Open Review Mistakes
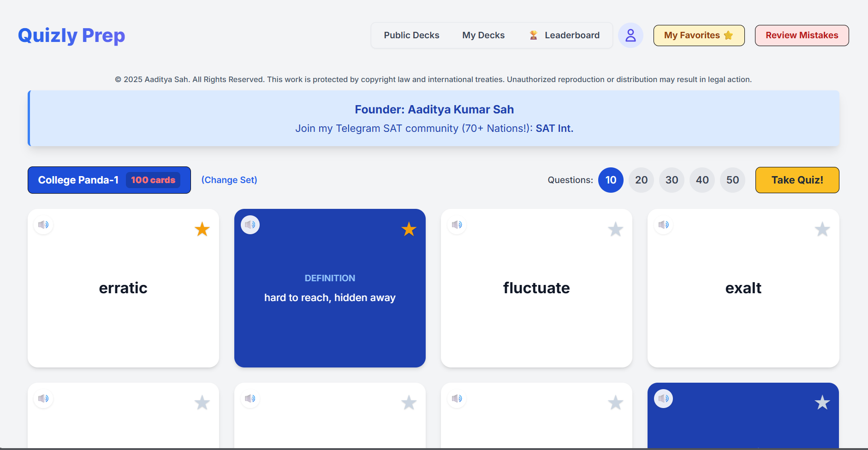 802,35
